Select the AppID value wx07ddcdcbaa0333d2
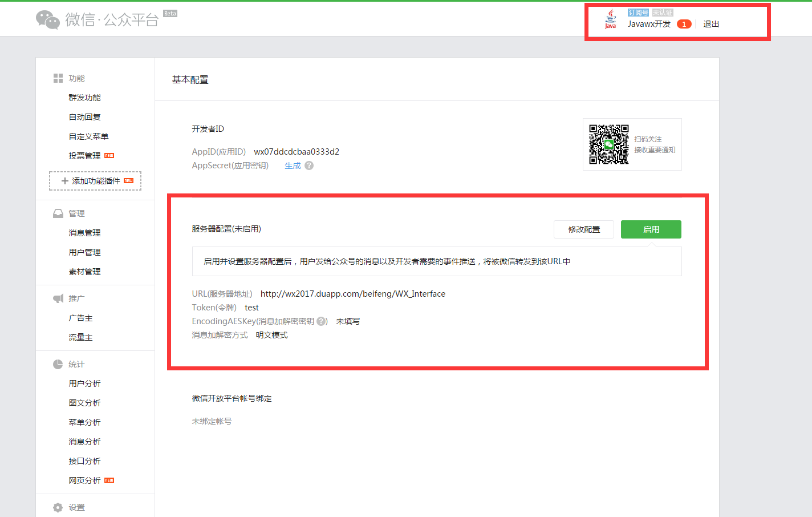 [297, 152]
